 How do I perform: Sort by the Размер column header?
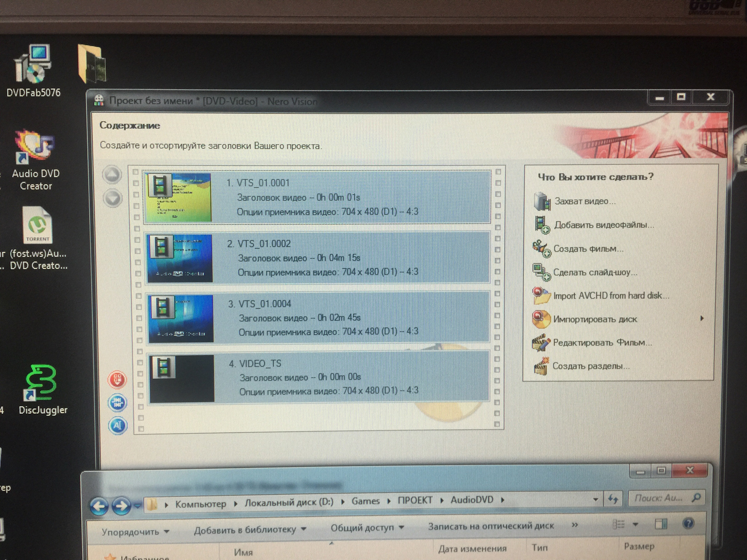click(639, 546)
